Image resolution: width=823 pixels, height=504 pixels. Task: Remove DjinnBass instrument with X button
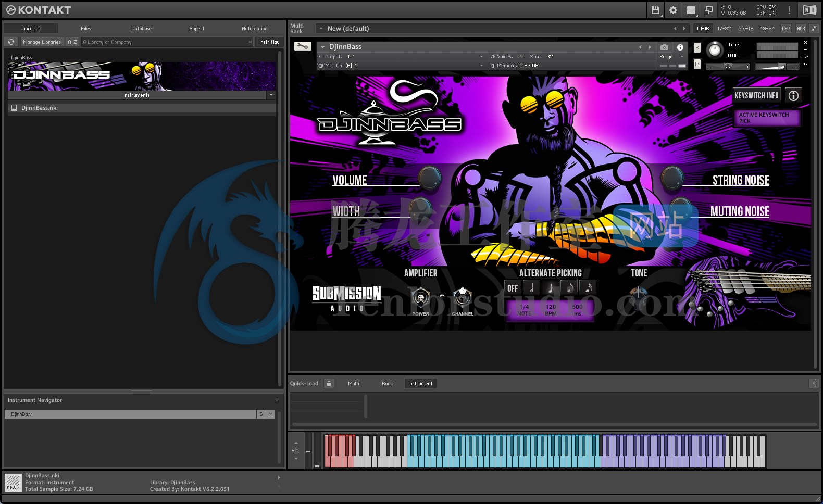tap(805, 43)
